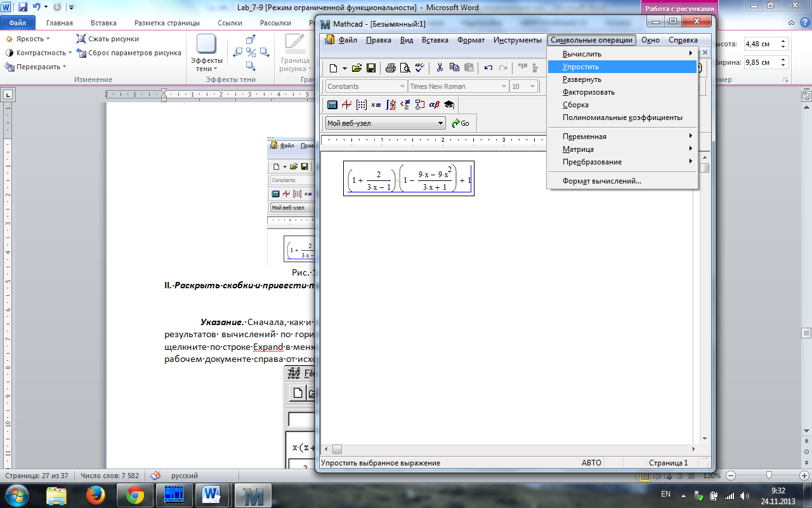
Task: Open the Boolean palette
Action: click(405, 105)
